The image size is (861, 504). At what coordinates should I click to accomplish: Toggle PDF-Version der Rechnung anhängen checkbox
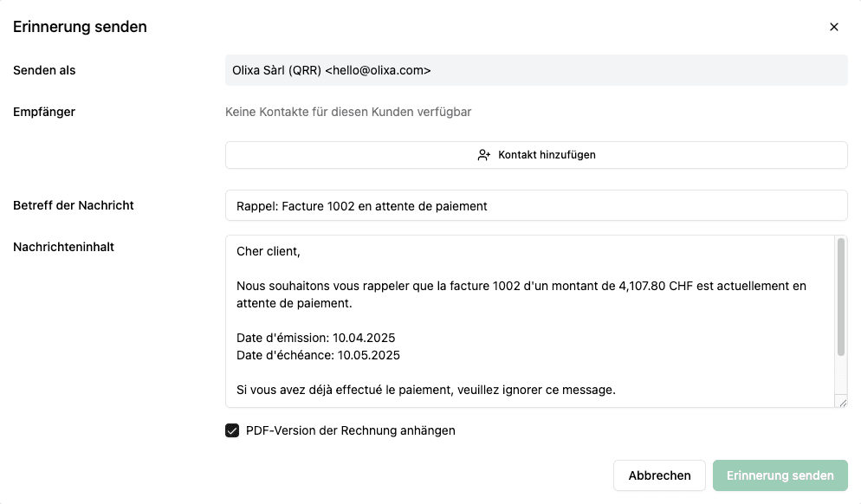(x=232, y=430)
